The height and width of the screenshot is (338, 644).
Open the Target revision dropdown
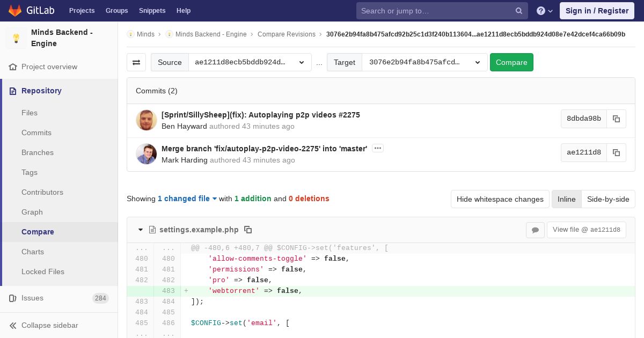(x=425, y=62)
